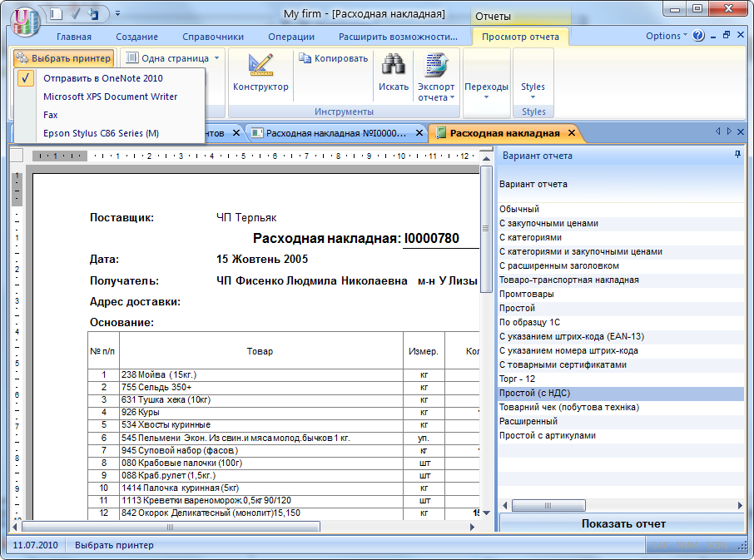Select С закупочными ценами report variant

pos(620,223)
